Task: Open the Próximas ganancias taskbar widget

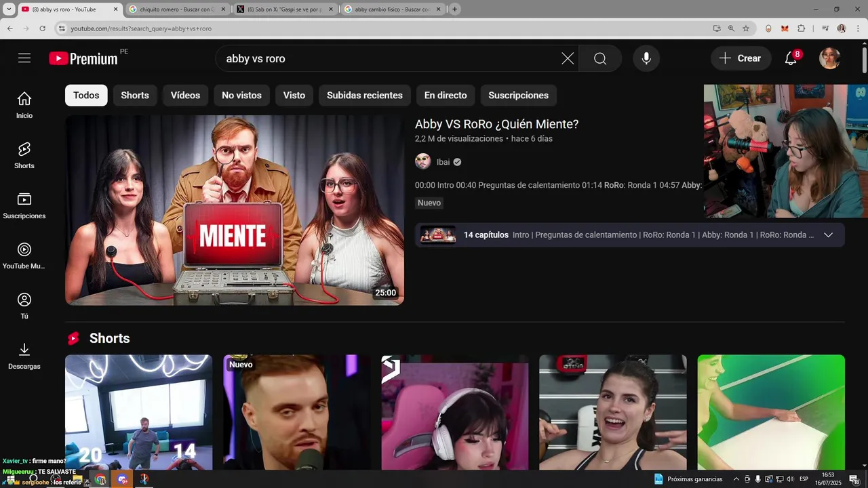Action: pos(688,479)
